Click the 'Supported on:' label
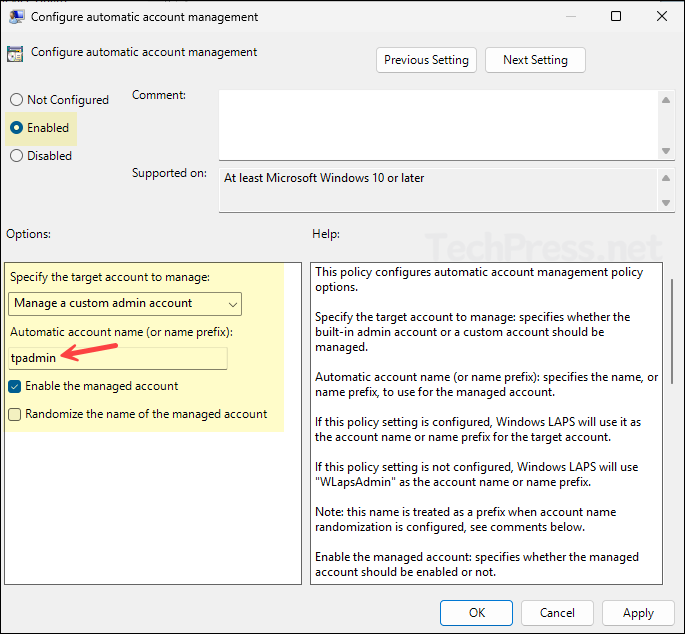685x634 pixels. [170, 173]
